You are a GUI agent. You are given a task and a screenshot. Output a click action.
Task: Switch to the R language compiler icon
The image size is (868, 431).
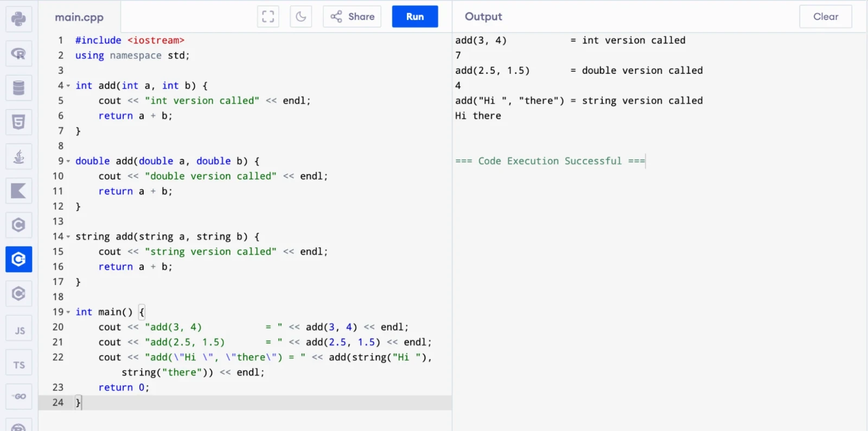tap(19, 54)
